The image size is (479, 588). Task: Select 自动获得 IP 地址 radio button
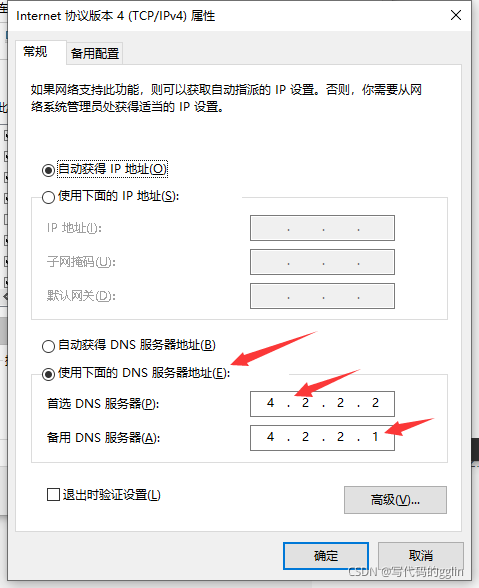(x=48, y=170)
